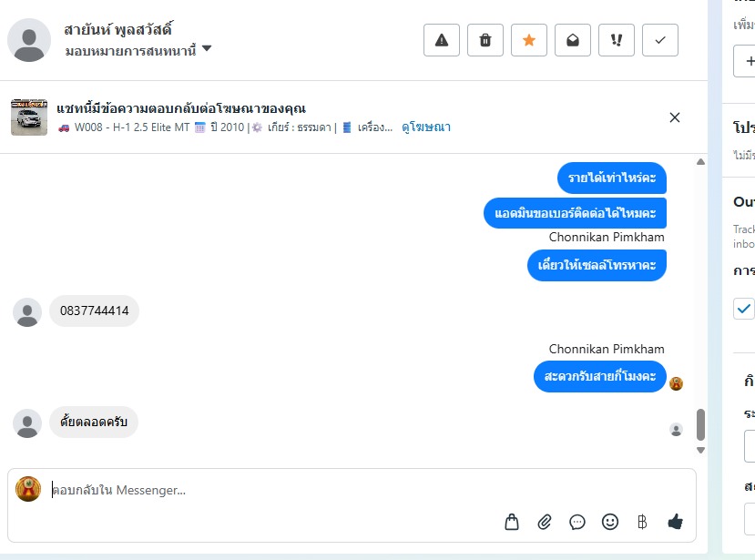Click the plus button in right panel
The image size is (755, 560).
coord(744,61)
